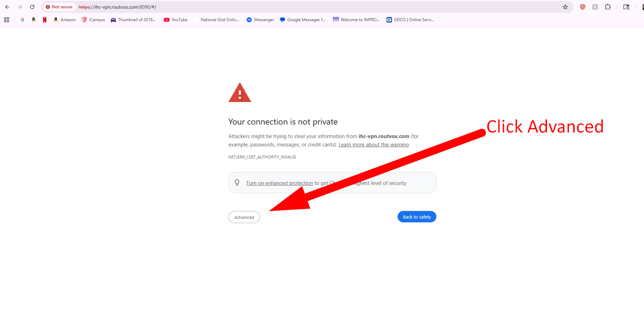Open the iCampus bookmark

pyautogui.click(x=94, y=20)
